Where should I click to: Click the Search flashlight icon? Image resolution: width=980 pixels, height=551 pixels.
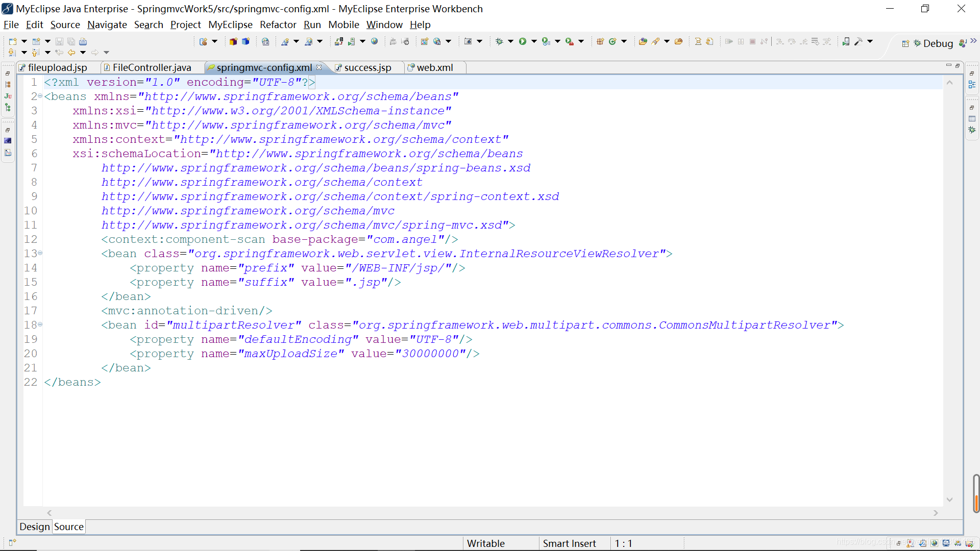tap(655, 41)
